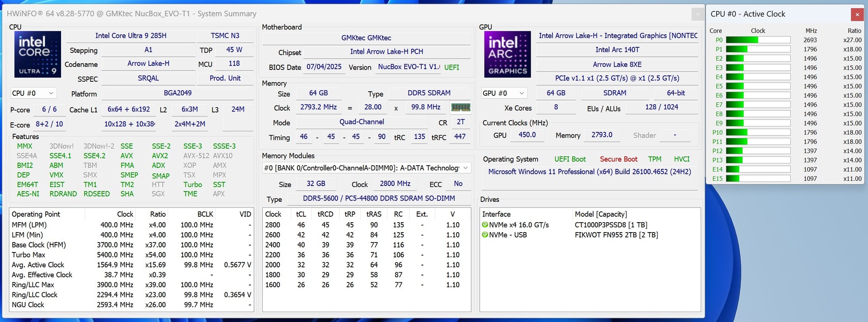
Task: Click the Quad-Channel memory mode field
Action: point(362,122)
